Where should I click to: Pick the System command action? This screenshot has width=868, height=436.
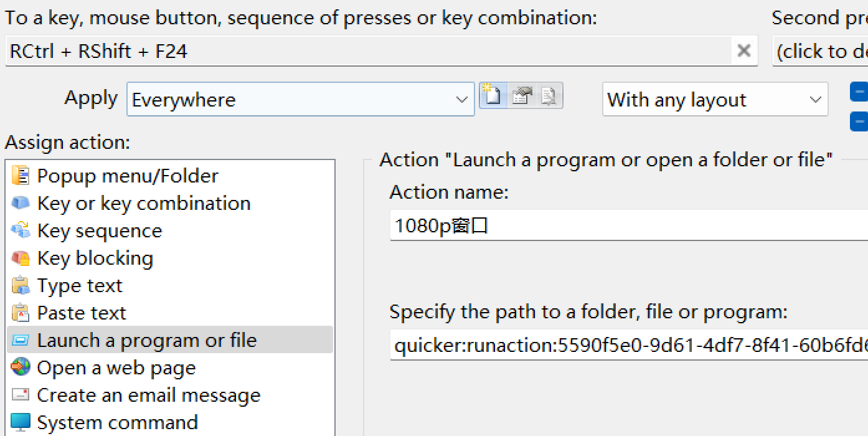[117, 423]
